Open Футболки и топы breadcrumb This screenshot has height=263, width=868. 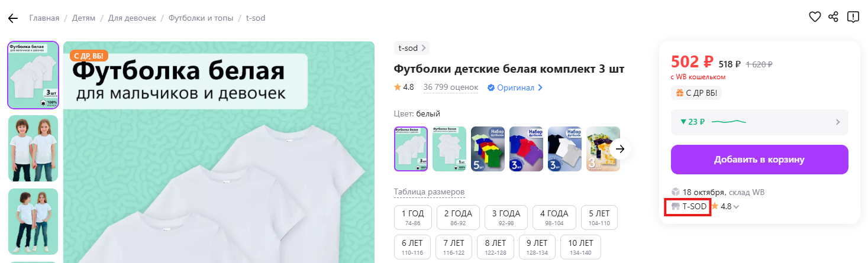(x=201, y=18)
